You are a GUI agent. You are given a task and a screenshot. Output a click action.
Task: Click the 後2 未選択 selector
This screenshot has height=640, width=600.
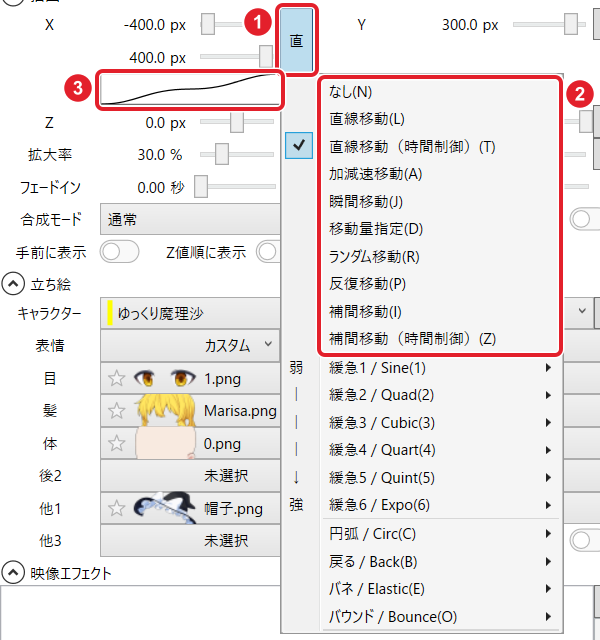pyautogui.click(x=190, y=476)
